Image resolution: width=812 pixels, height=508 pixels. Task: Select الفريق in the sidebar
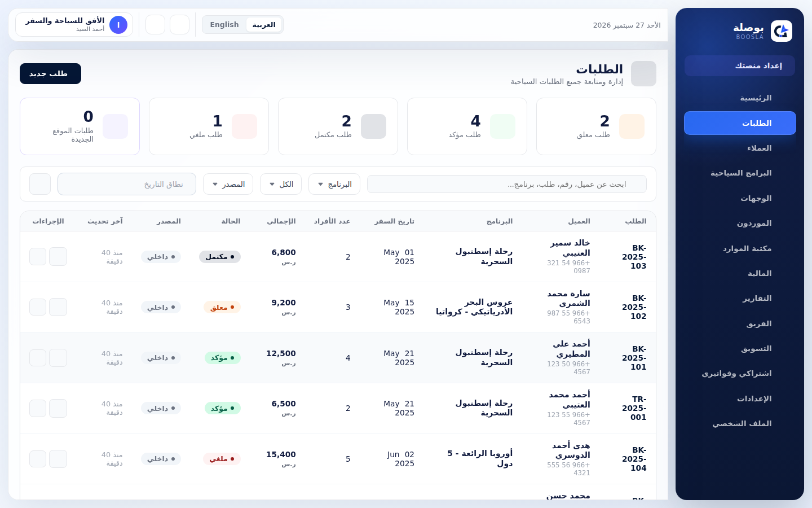[x=740, y=324]
